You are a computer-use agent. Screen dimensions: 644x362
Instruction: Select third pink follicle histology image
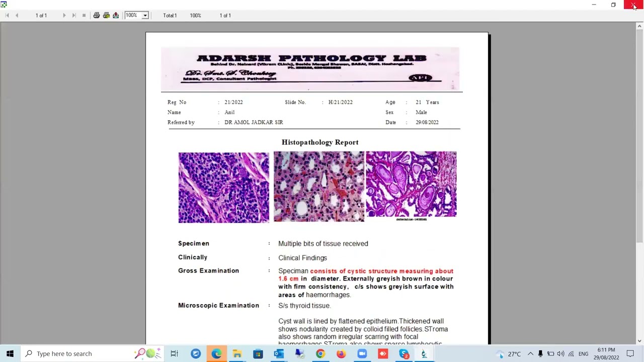click(411, 185)
